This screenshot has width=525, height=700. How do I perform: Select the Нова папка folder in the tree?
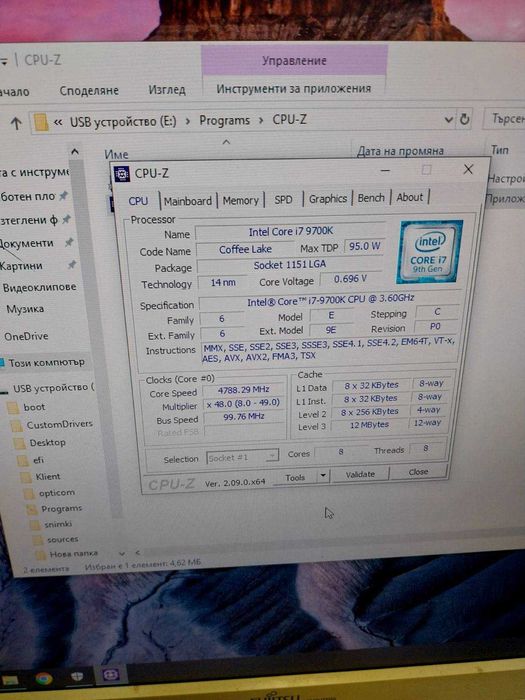tap(73, 554)
